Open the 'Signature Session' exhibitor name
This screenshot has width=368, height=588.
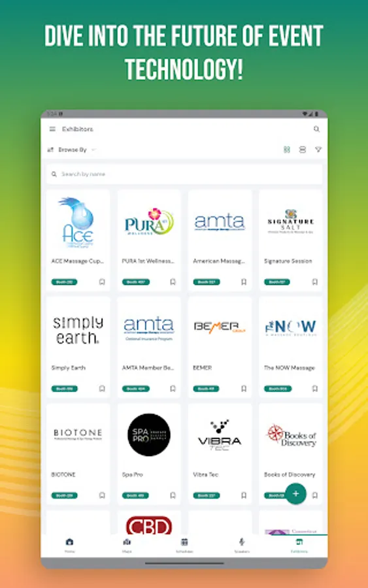point(288,261)
